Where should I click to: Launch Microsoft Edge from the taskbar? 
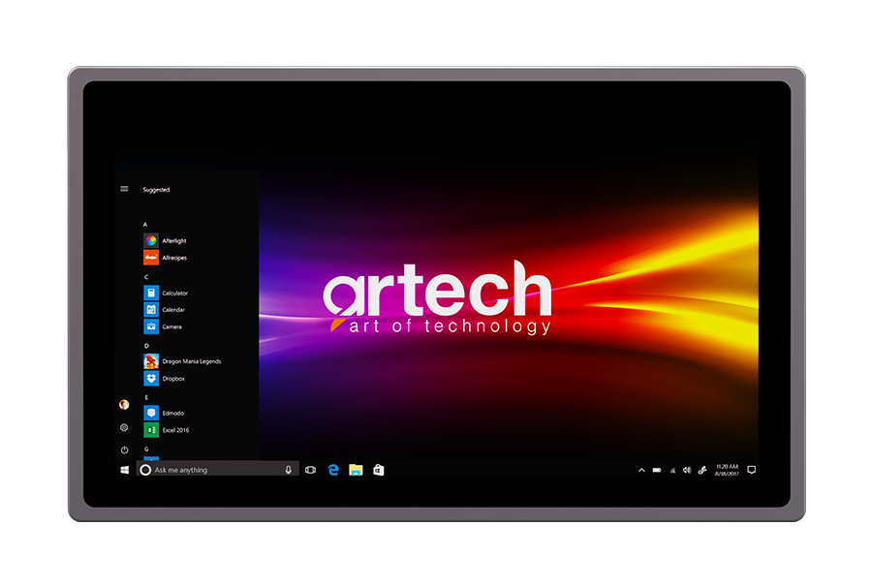[x=333, y=470]
